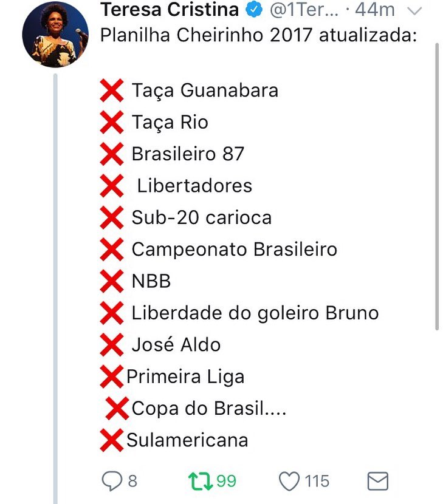Viewport: 443px width, 504px height.
Task: Click the red X beside José Aldo
Action: [x=112, y=345]
